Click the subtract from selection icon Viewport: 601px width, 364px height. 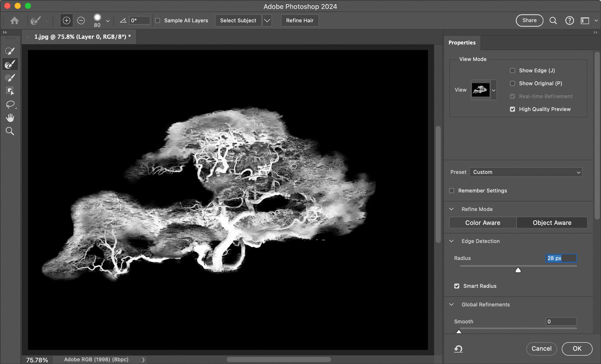81,21
